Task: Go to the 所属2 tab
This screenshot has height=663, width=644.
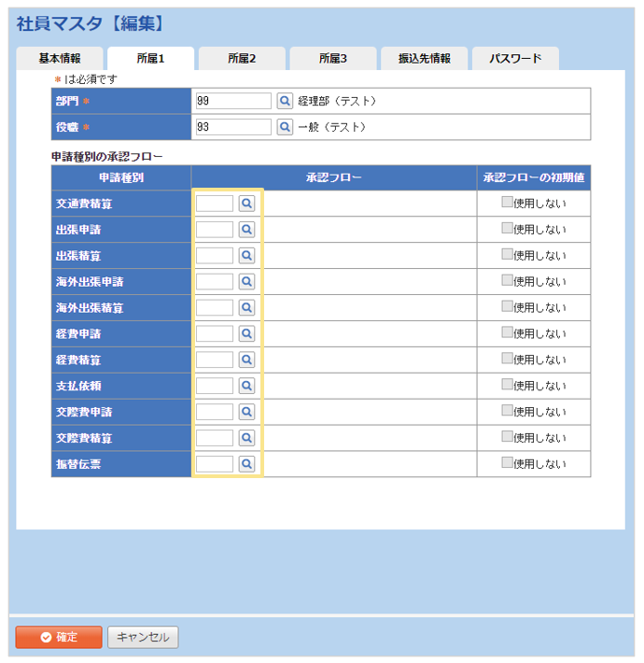Action: pos(242,59)
